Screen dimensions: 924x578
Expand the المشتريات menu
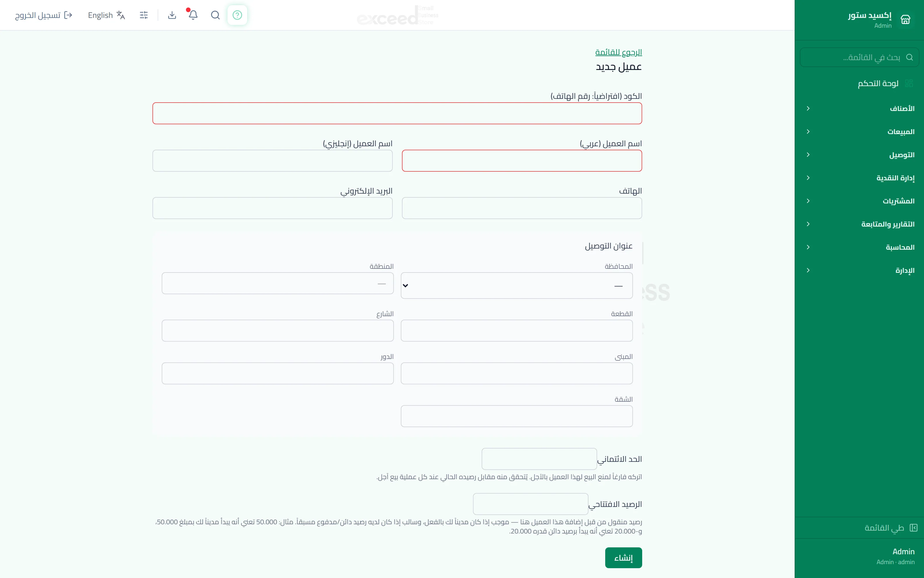coord(859,201)
